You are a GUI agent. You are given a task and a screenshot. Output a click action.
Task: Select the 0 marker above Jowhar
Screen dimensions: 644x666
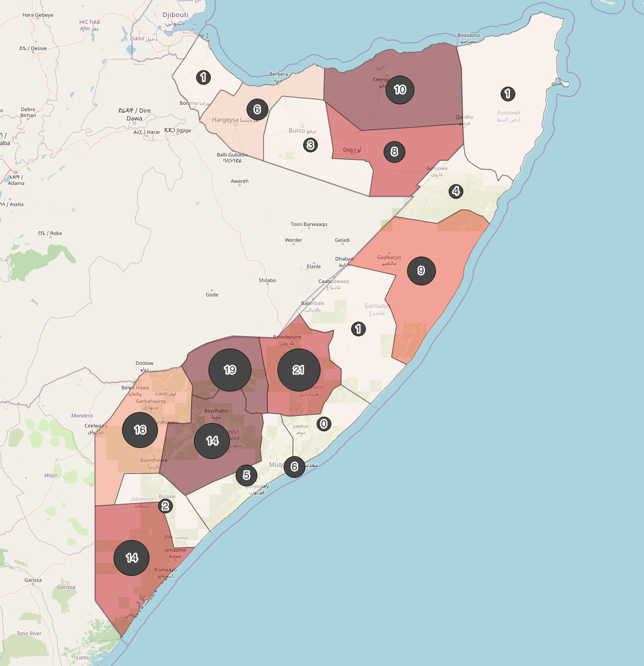pyautogui.click(x=323, y=424)
